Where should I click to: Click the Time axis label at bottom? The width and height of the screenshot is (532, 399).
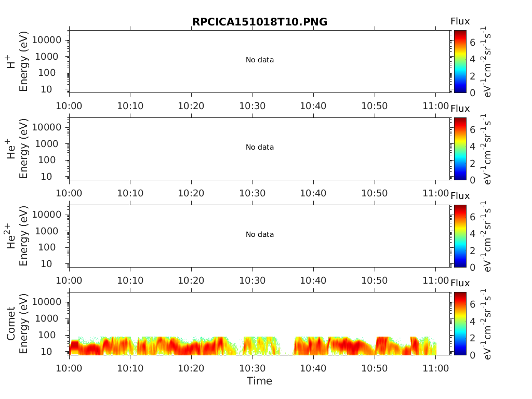(x=259, y=381)
